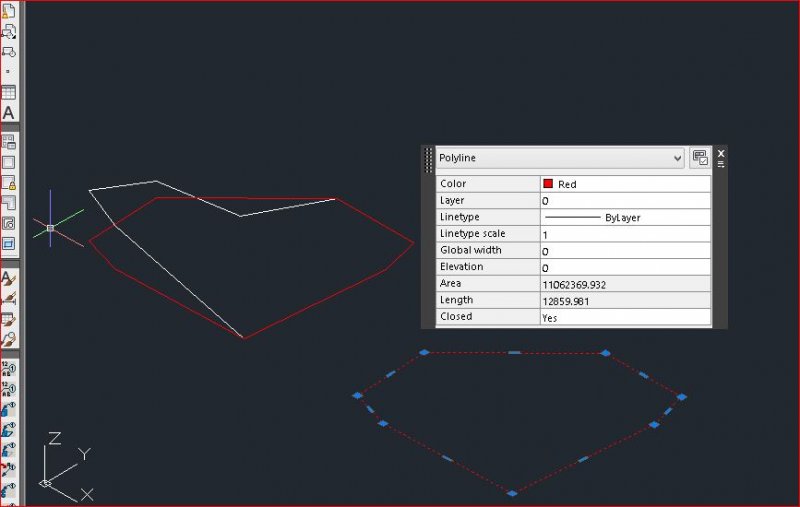Open the Display Viewports Dialog icon
This screenshot has width=800, height=507.
point(8,142)
